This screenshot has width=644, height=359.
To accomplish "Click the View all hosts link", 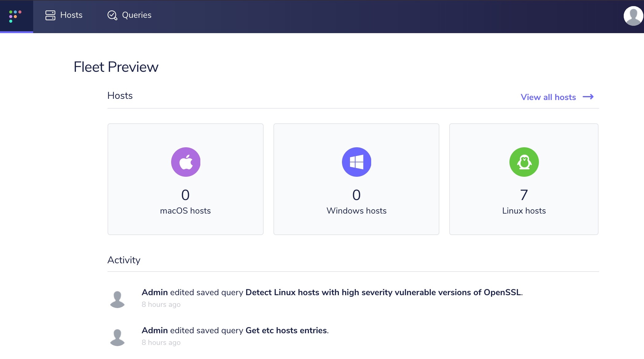I will tap(548, 97).
